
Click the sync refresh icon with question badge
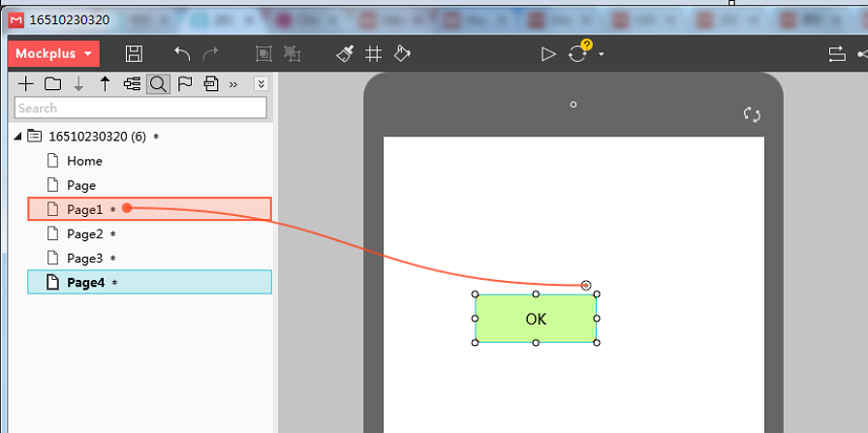coord(579,52)
